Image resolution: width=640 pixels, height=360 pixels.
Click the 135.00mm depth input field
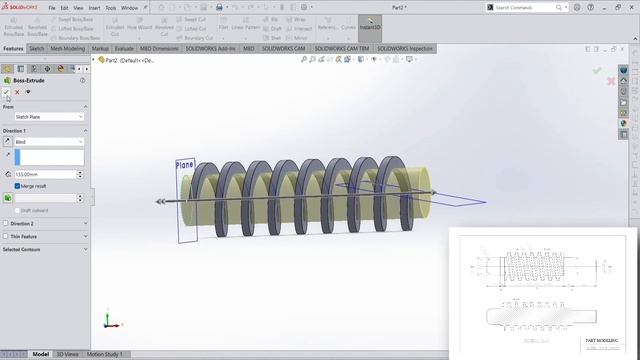tap(45, 174)
